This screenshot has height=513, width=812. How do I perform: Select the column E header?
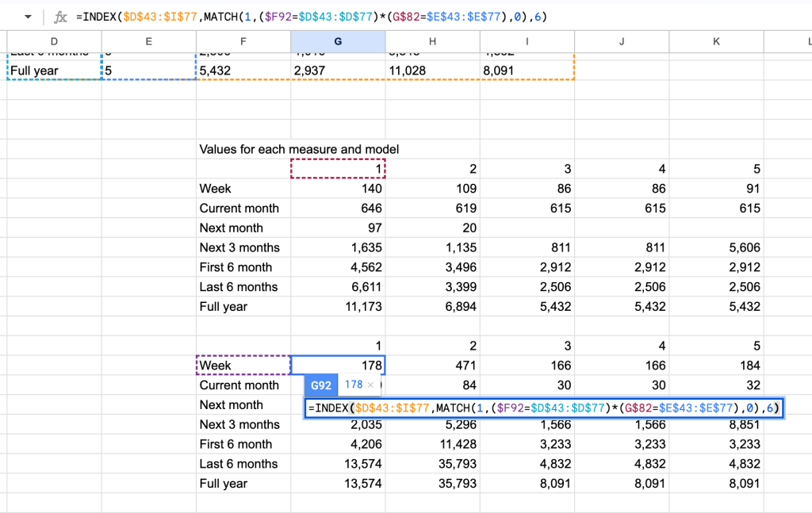(x=148, y=41)
